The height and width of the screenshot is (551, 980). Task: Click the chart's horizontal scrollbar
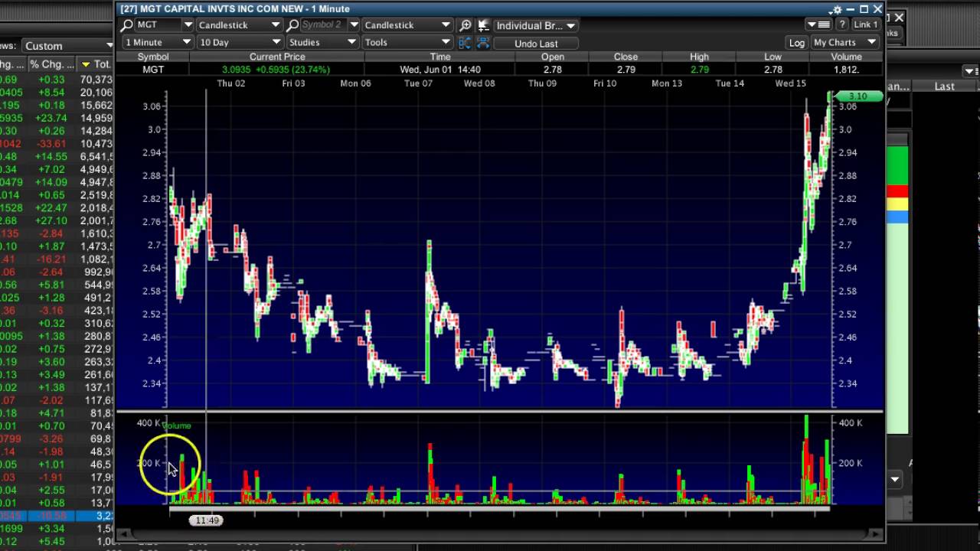point(501,533)
